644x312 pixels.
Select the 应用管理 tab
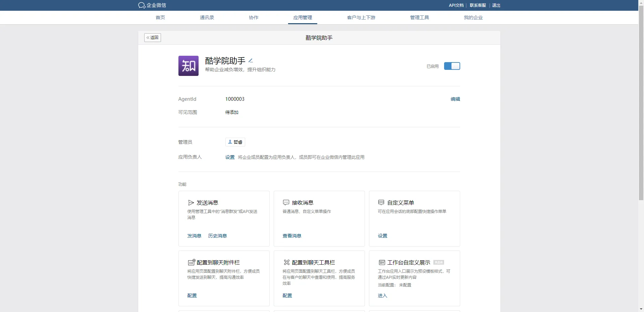tap(303, 17)
